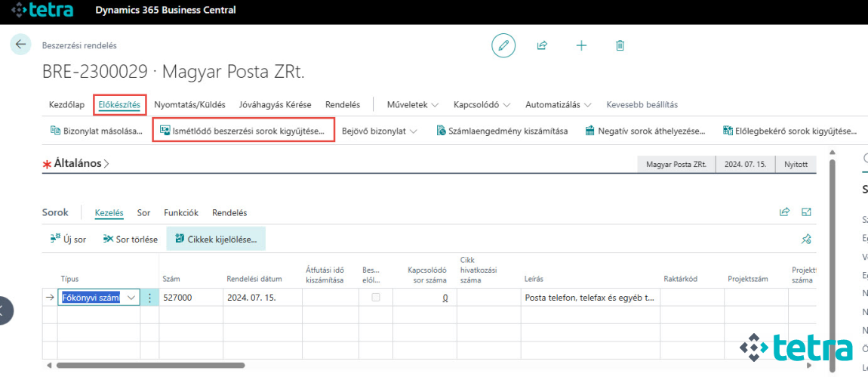Expand the Kapcsolódó menu
The image size is (868, 377).
pos(482,104)
